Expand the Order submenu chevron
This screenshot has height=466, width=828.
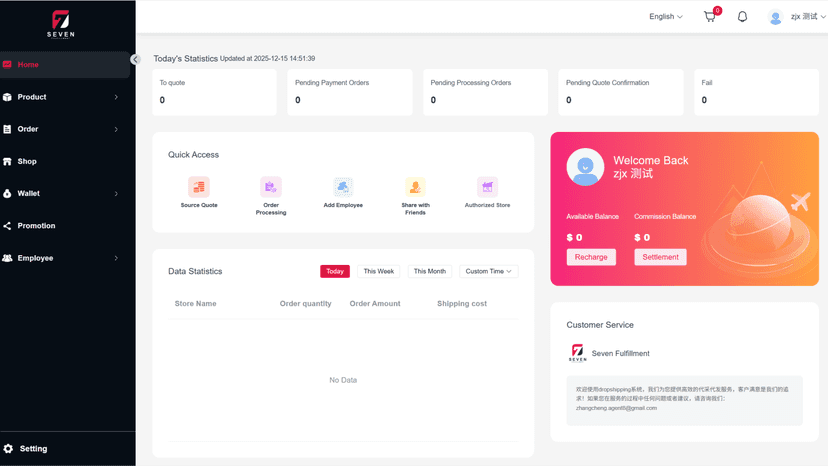click(x=116, y=129)
